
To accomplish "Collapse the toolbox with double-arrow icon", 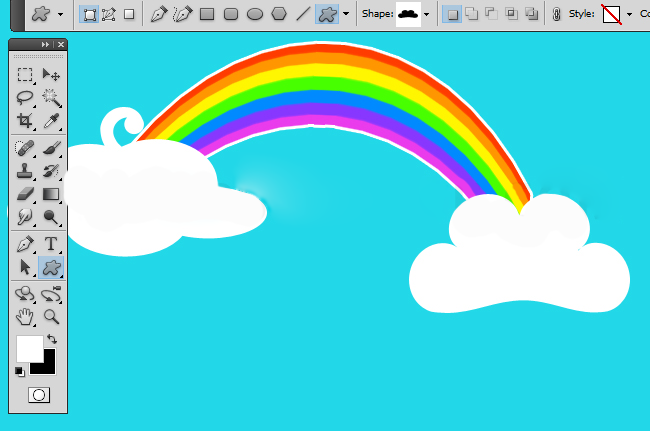I will 45,44.
